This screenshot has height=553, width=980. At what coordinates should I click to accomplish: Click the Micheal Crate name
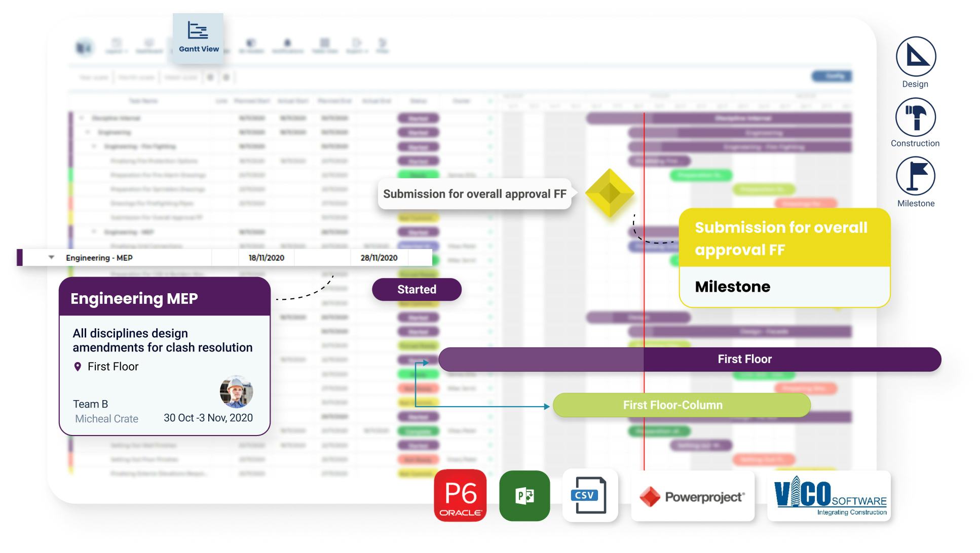pyautogui.click(x=106, y=419)
